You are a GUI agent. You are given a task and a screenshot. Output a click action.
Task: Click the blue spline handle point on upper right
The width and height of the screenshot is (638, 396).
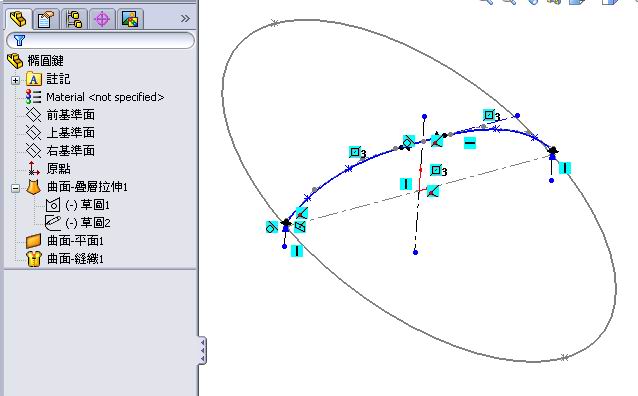[x=517, y=116]
